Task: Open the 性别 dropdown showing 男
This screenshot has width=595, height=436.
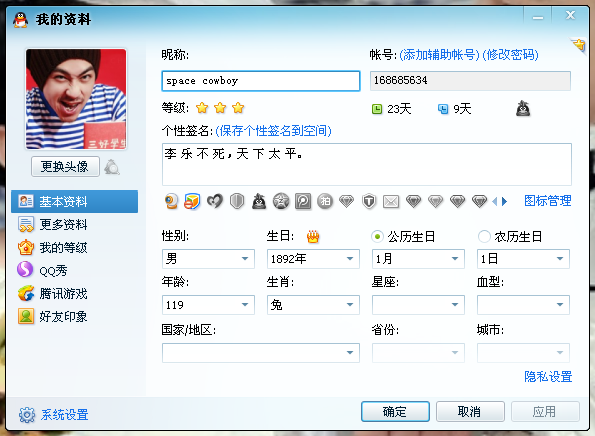Action: (208, 259)
